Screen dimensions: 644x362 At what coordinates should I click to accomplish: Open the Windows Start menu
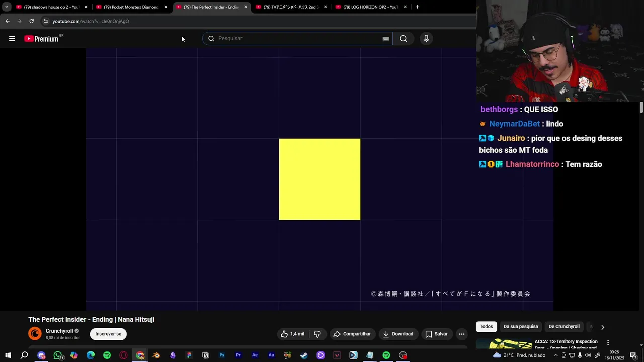(x=8, y=355)
